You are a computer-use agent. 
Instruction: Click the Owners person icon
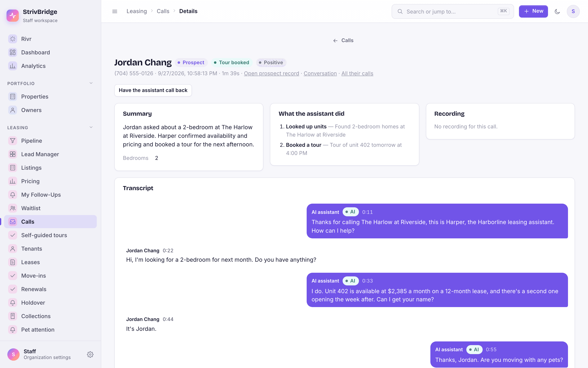[x=13, y=110]
